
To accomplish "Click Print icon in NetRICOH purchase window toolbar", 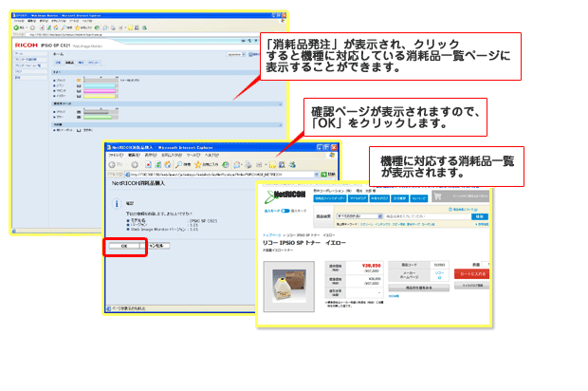I will (248, 165).
